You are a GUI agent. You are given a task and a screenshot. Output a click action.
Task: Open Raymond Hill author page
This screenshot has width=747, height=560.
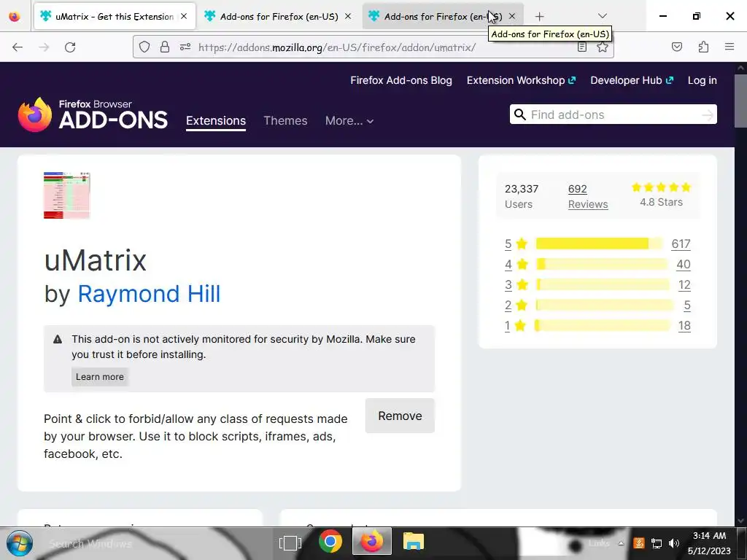[149, 294]
